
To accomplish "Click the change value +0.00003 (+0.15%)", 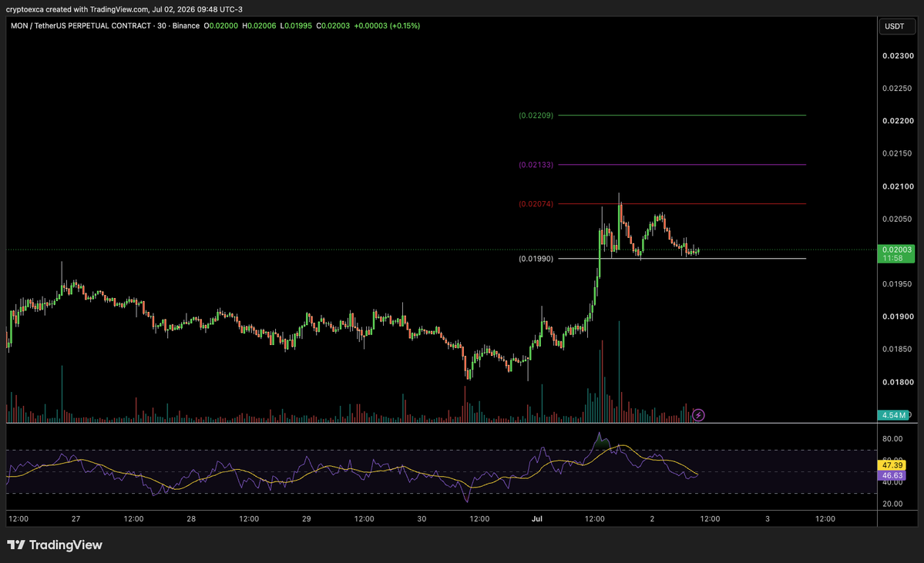I will click(x=387, y=26).
